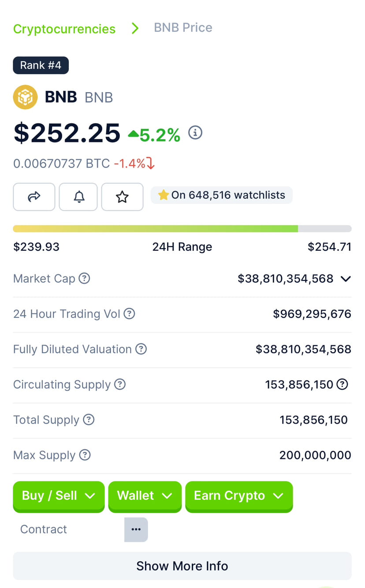The width and height of the screenshot is (365, 588).
Task: Click the Circulating Supply help icon
Action: [120, 384]
